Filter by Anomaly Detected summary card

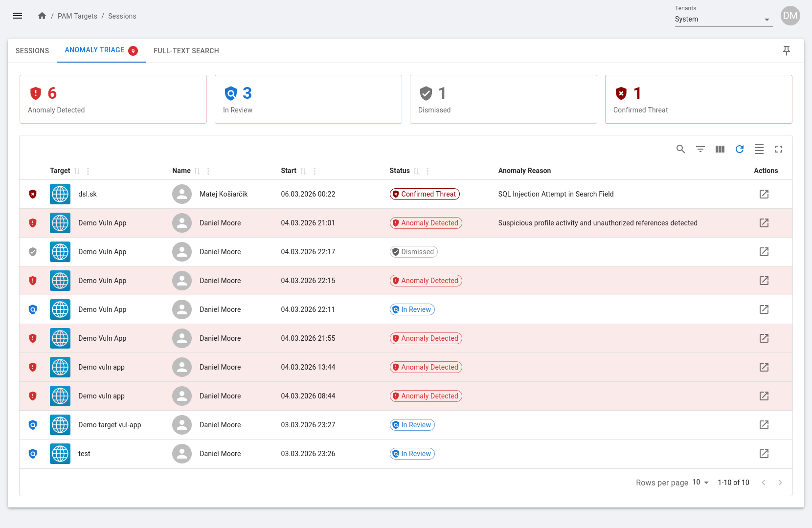[x=113, y=99]
